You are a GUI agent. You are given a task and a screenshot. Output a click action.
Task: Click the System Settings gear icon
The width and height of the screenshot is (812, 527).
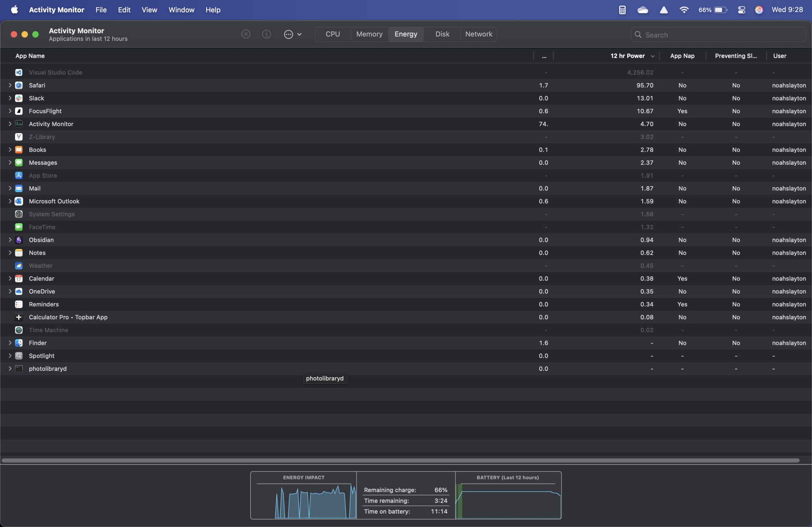pyautogui.click(x=19, y=214)
